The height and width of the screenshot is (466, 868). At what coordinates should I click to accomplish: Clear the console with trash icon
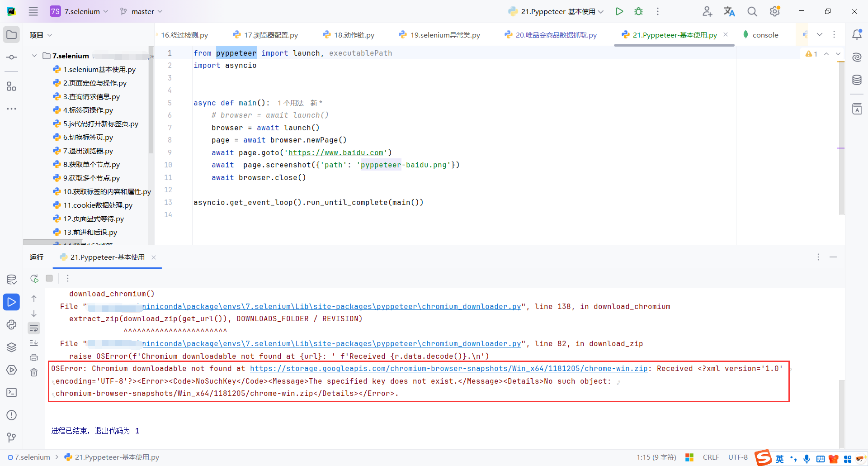(34, 372)
